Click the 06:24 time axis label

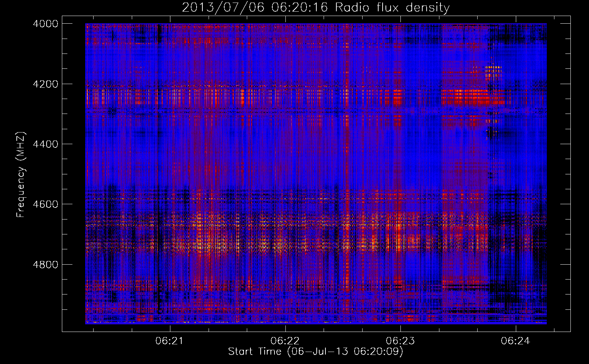(x=515, y=341)
